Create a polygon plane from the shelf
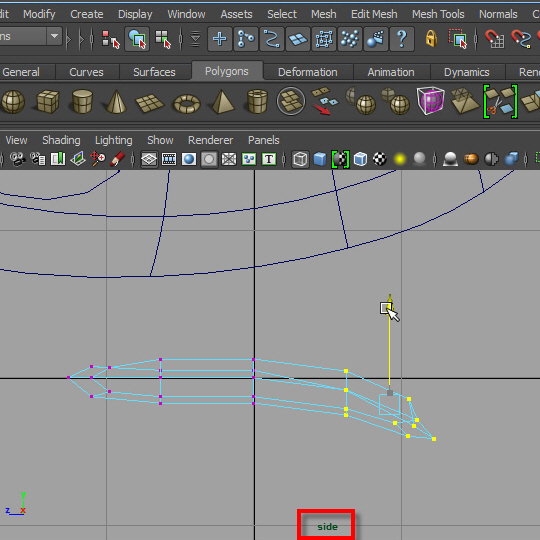The image size is (540, 540). [x=150, y=103]
